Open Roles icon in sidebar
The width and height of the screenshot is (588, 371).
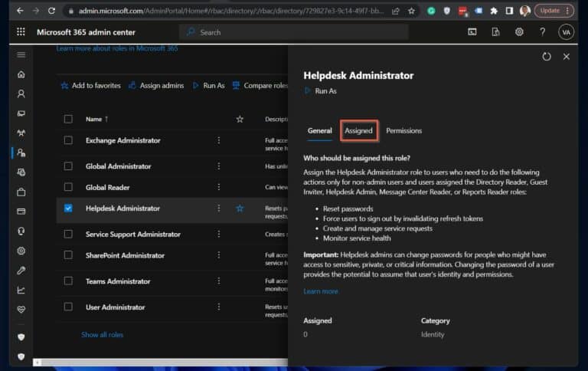[21, 153]
